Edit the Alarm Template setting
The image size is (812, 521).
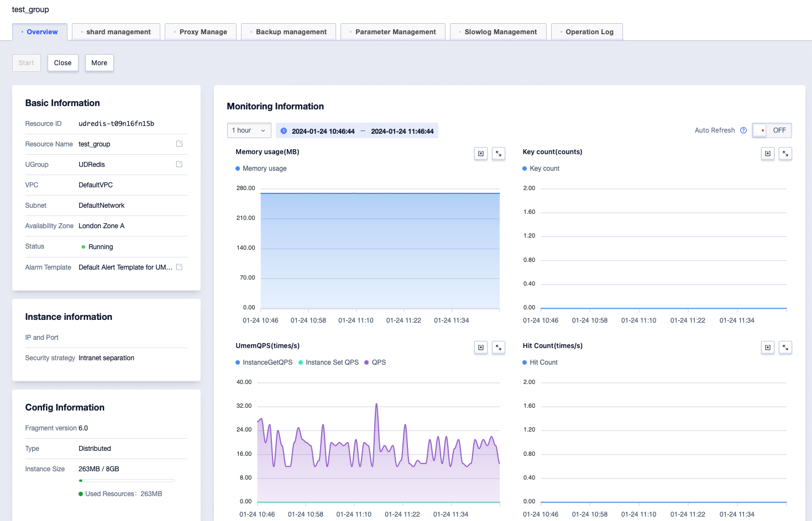click(179, 267)
